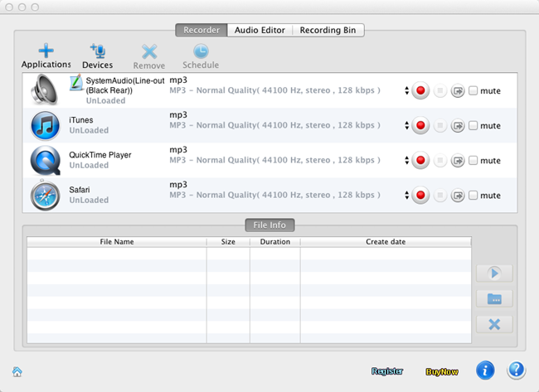Start recording iTunes with red record button
Image resolution: width=539 pixels, height=392 pixels.
point(421,126)
